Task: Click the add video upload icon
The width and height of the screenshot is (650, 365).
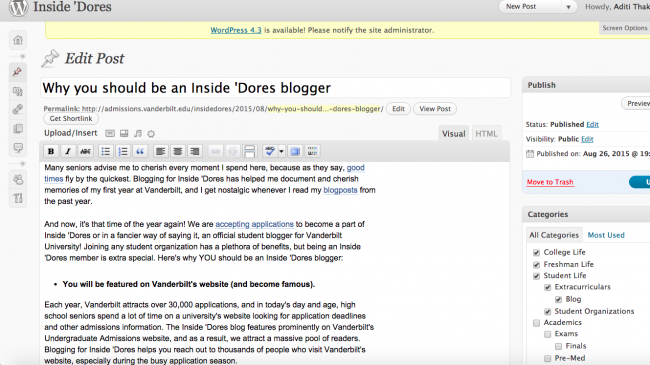Action: (x=124, y=134)
